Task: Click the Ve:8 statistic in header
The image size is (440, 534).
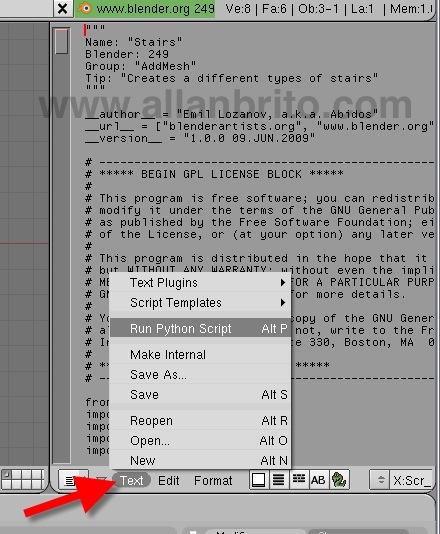Action: pyautogui.click(x=238, y=9)
